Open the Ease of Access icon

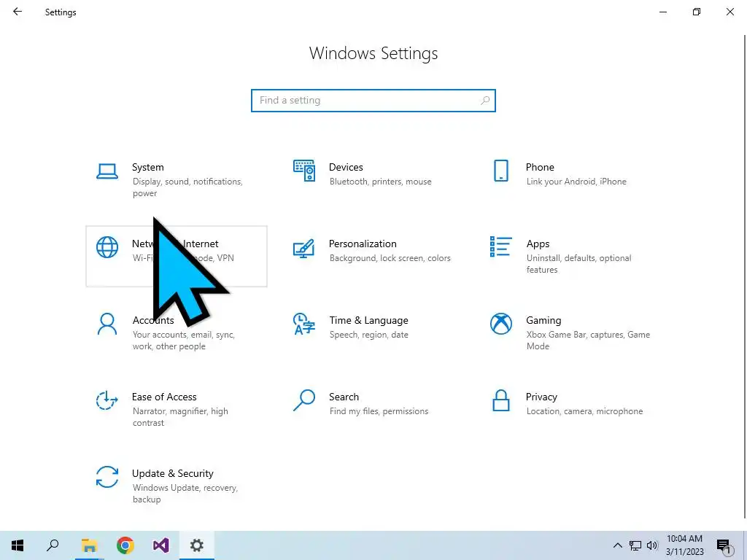tap(107, 400)
